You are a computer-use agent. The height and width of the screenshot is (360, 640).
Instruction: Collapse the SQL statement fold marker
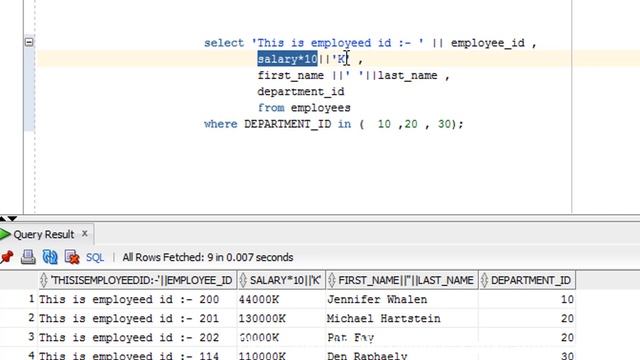29,42
